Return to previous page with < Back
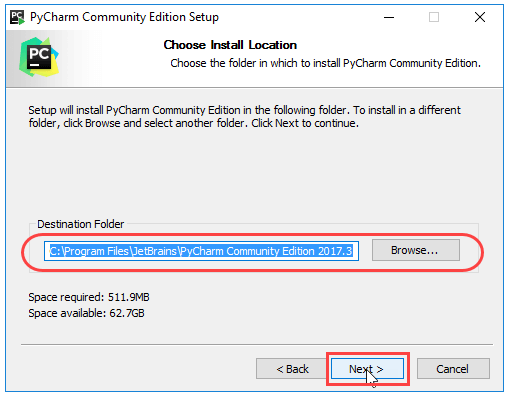This screenshot has width=510, height=397. (292, 369)
